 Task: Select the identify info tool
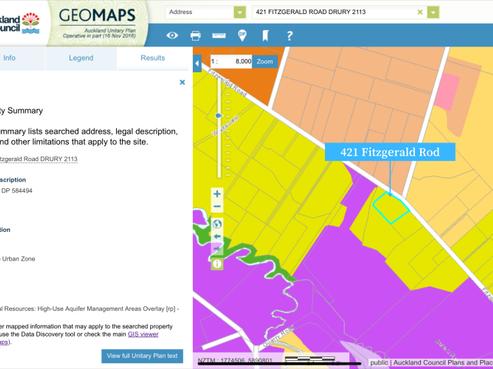tap(217, 264)
